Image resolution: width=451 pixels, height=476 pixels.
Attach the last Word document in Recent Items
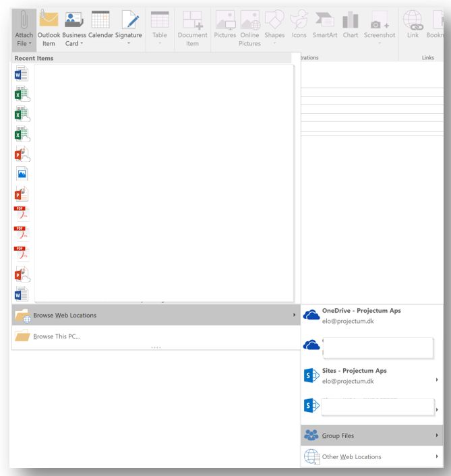22,294
